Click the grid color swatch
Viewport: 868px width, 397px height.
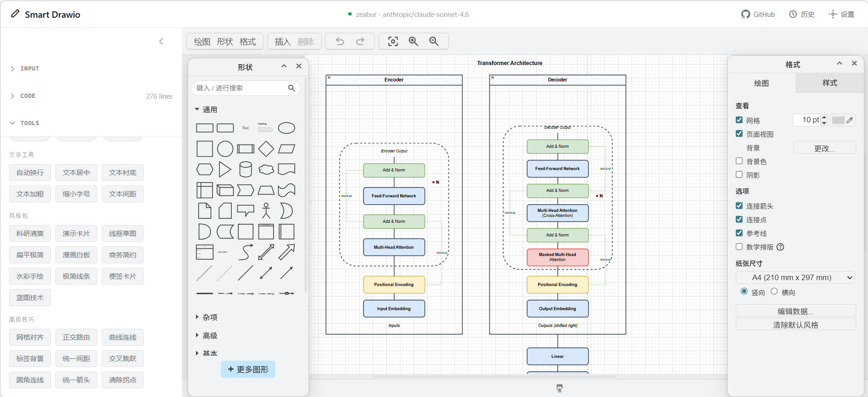pyautogui.click(x=838, y=120)
